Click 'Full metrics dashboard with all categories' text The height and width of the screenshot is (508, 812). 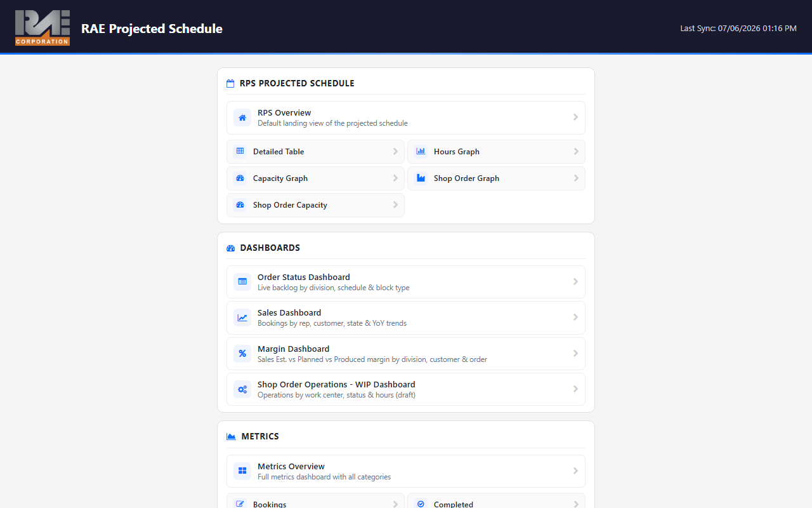324,477
